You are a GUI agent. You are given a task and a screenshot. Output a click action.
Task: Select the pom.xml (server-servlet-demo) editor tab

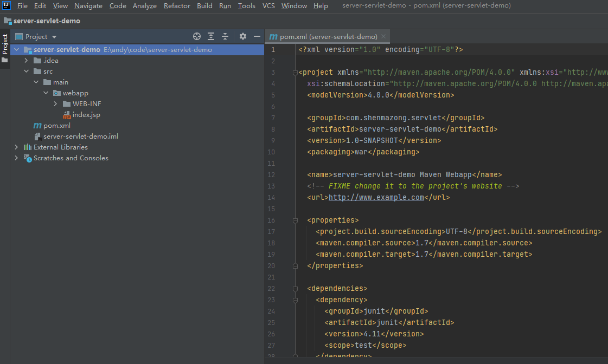pyautogui.click(x=327, y=36)
